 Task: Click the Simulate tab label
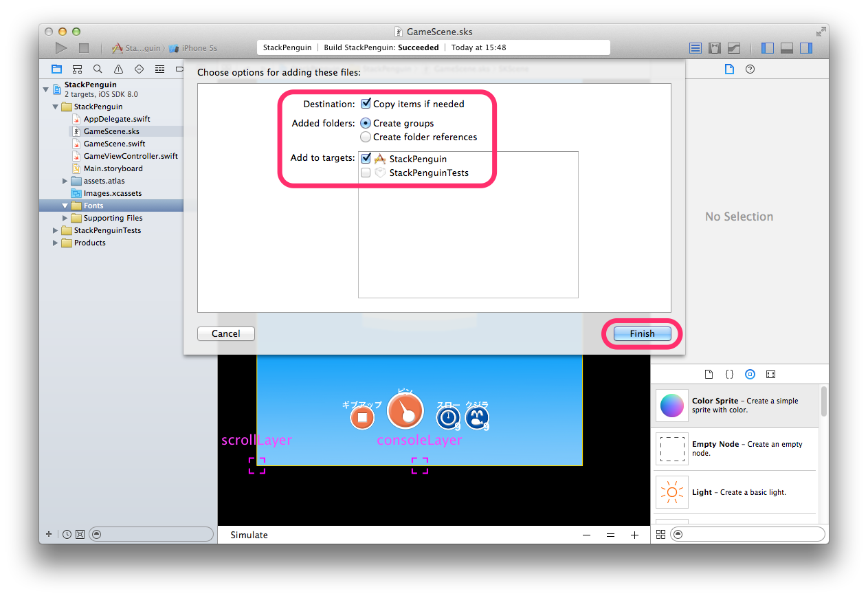pyautogui.click(x=249, y=534)
